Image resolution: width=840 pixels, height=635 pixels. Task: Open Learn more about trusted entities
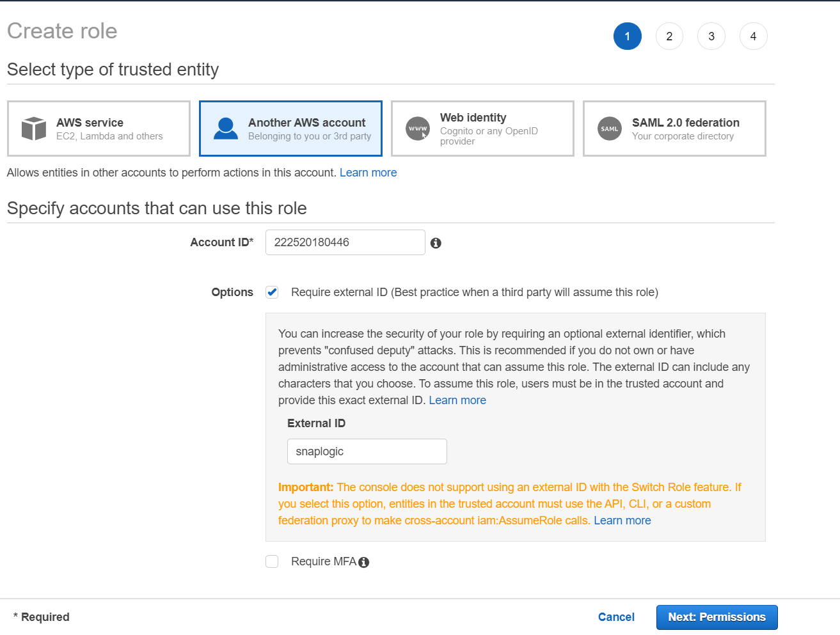tap(368, 172)
